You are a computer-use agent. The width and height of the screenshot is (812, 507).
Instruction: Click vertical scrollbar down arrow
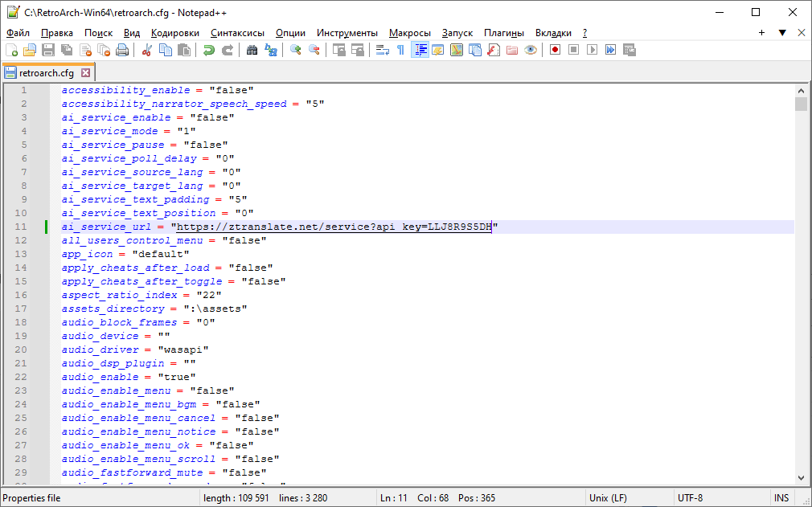coord(801,479)
